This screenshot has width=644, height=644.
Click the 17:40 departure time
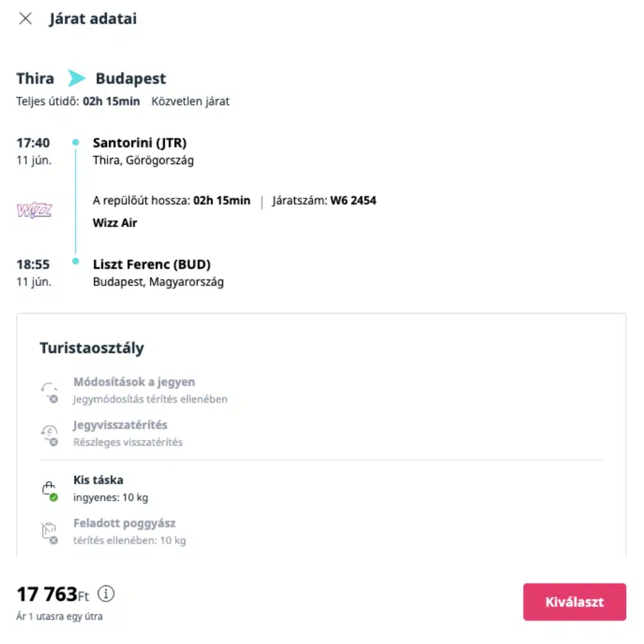[x=33, y=143]
